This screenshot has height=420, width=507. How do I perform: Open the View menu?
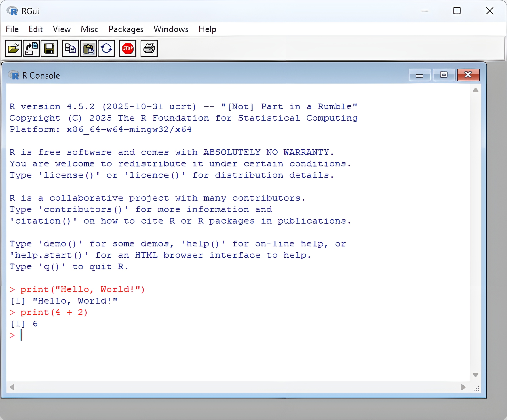pos(62,29)
